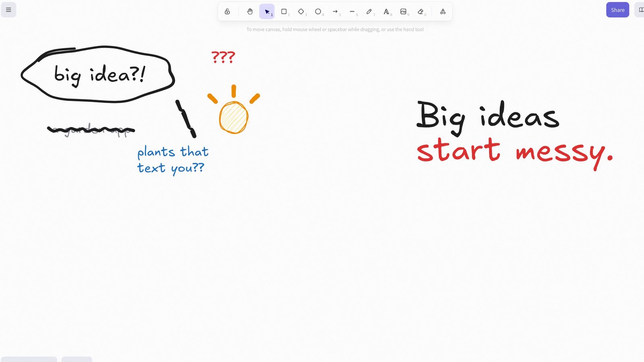Select the Hand panning tool

pyautogui.click(x=250, y=12)
